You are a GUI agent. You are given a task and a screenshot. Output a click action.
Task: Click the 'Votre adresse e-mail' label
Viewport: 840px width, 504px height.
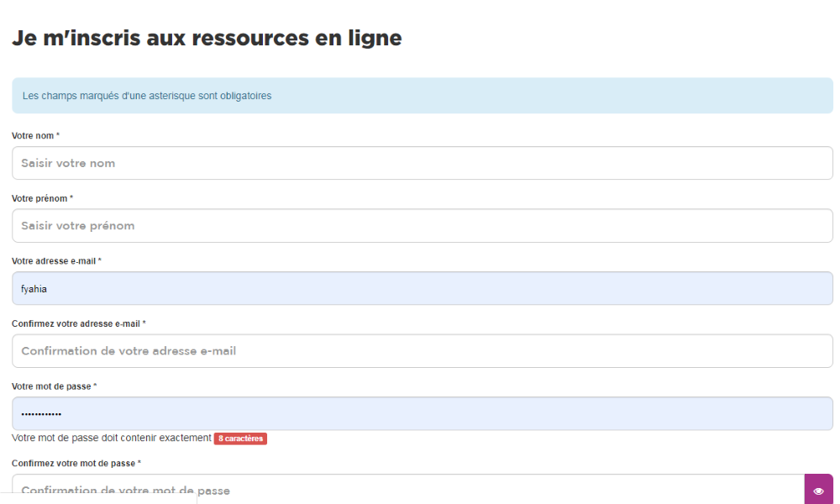54,261
